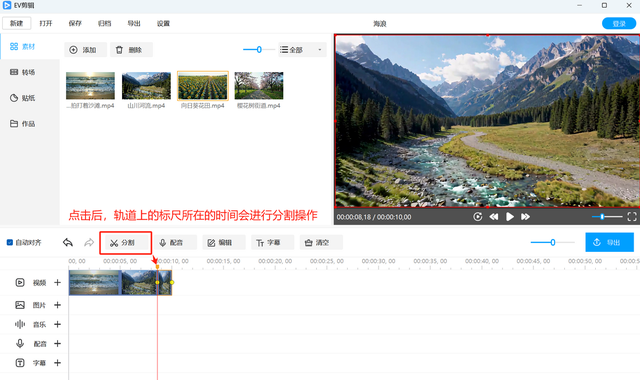Open the 设置 menu
The image size is (640, 380).
pyautogui.click(x=163, y=23)
